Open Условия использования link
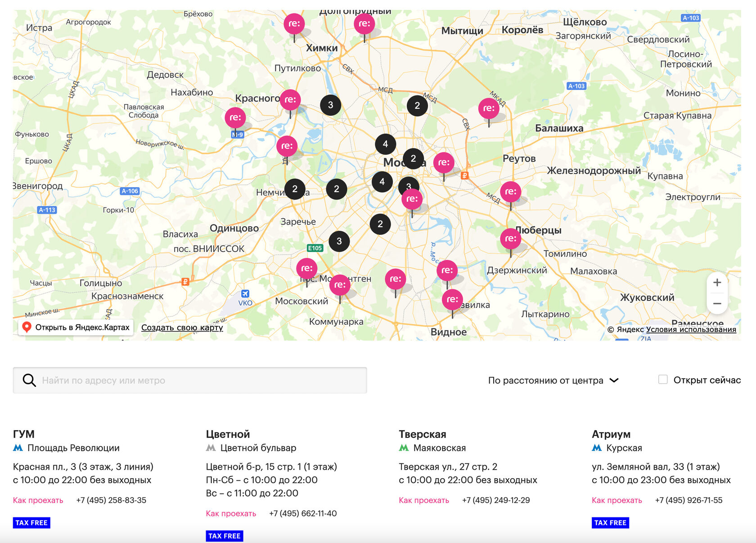 pyautogui.click(x=691, y=329)
